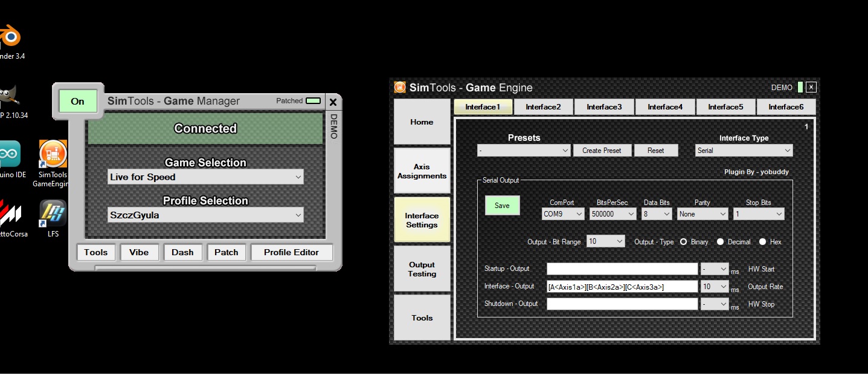Click the Create Preset button
The height and width of the screenshot is (381, 868).
tap(602, 151)
